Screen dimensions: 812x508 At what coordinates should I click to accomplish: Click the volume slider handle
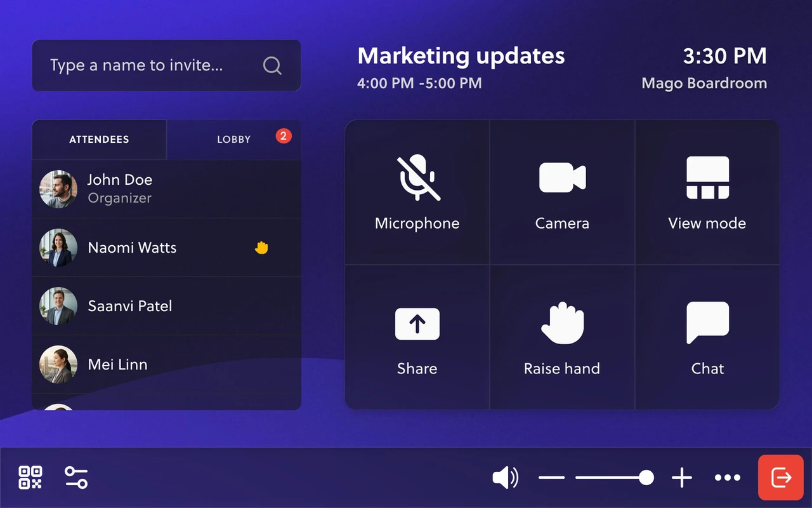coord(646,478)
